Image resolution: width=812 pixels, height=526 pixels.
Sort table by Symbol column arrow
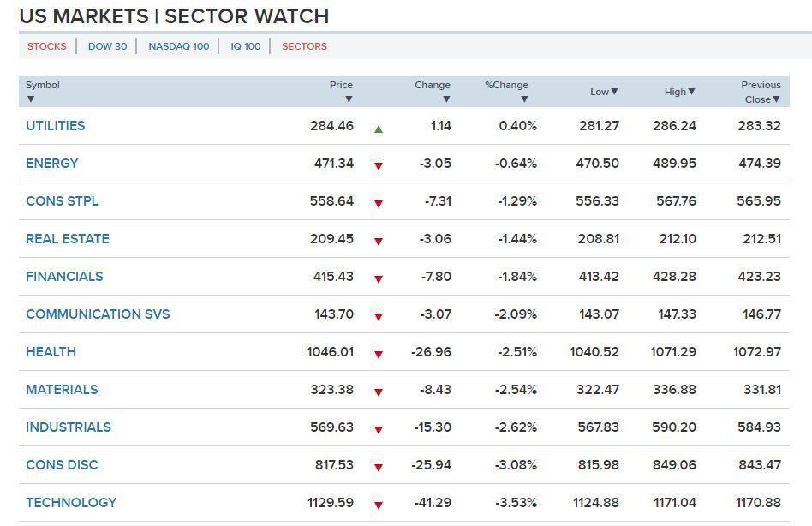click(x=31, y=99)
